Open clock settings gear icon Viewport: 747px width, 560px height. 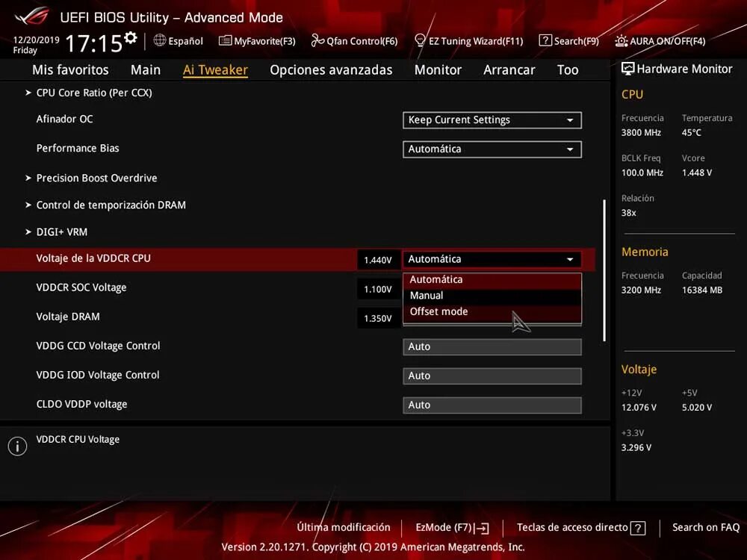[x=131, y=37]
